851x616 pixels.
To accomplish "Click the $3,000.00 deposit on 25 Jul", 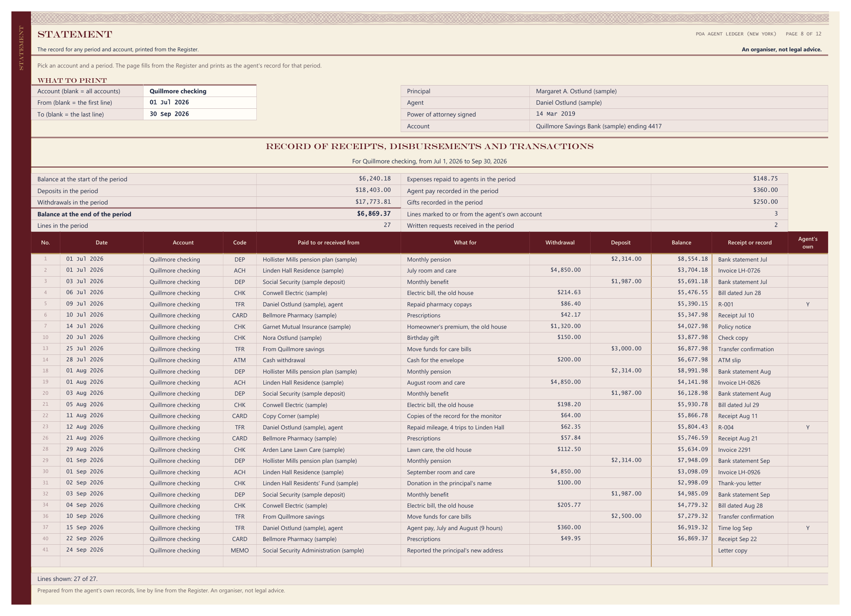I will click(620, 349).
